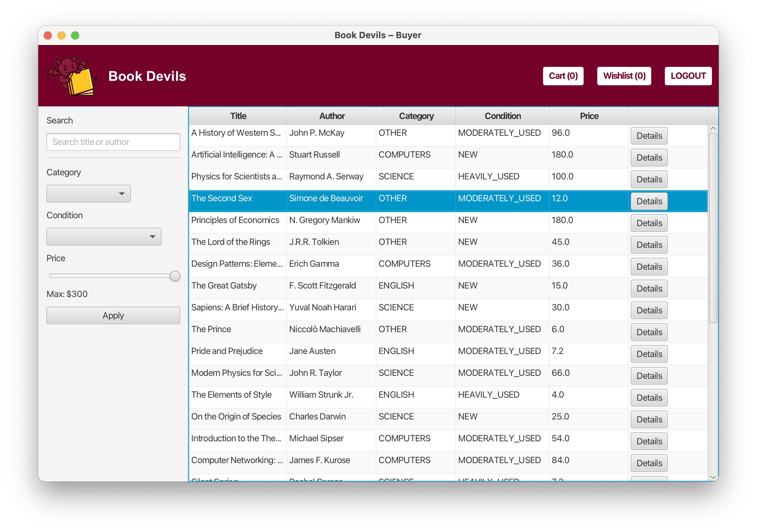Open the Wishlist (0) view
Viewport: 757px width, 532px height.
[x=624, y=76]
